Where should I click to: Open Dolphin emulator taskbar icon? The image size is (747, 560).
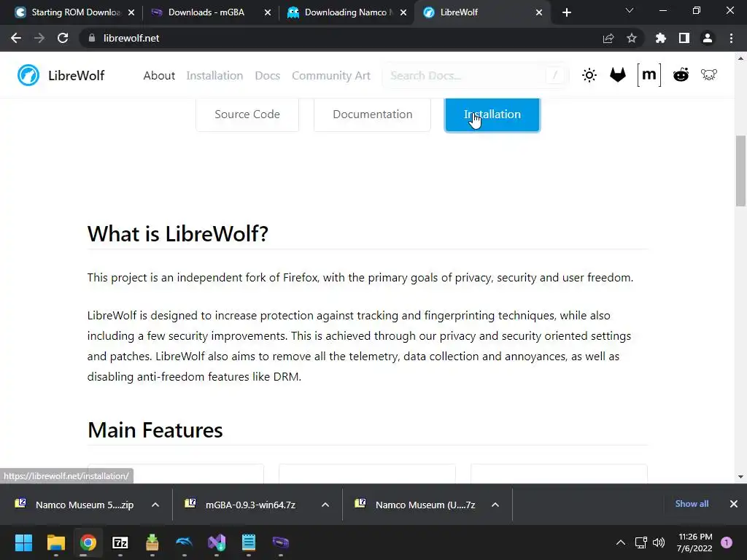(185, 542)
